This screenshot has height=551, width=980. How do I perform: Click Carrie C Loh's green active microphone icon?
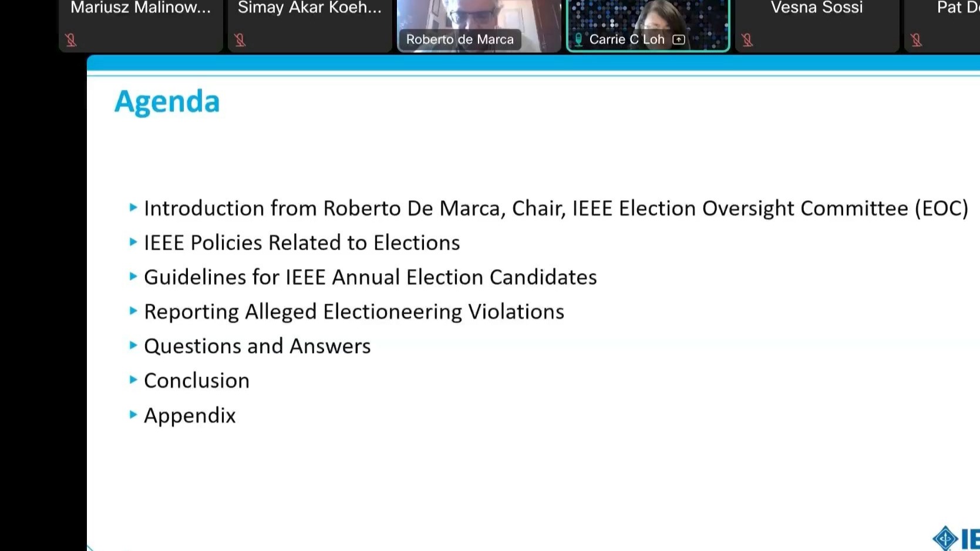coord(578,39)
